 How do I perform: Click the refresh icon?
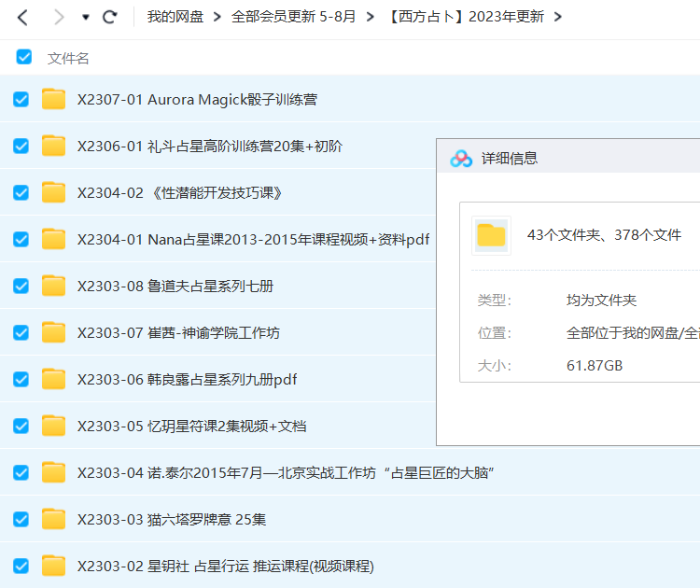(110, 17)
